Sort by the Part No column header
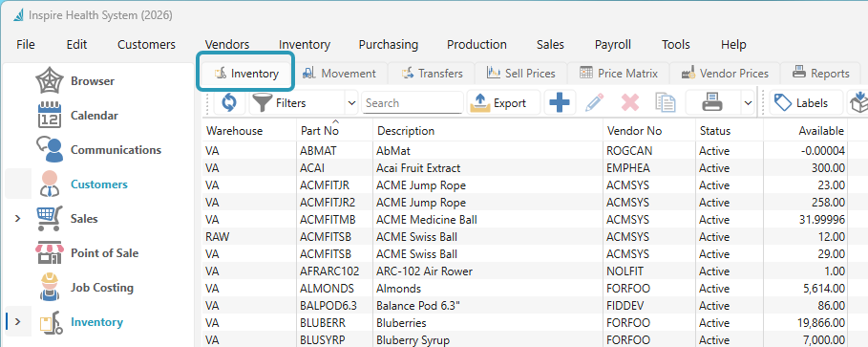The height and width of the screenshot is (347, 868). [319, 131]
